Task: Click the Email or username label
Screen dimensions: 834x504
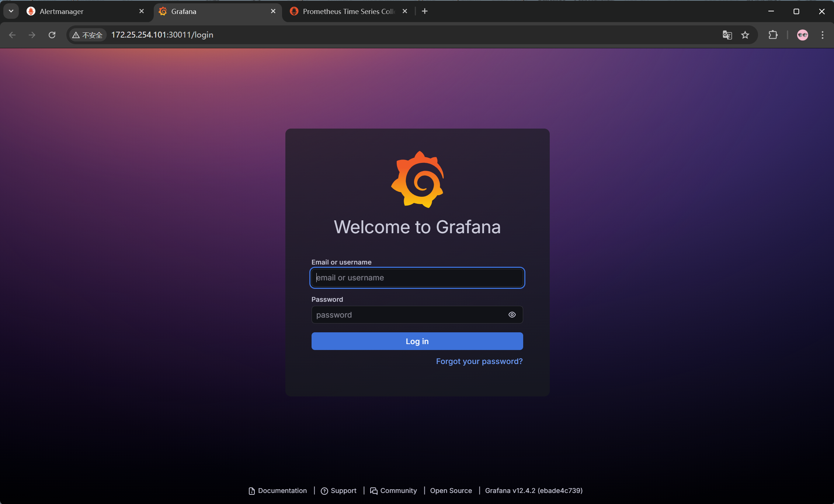Action: coord(341,262)
